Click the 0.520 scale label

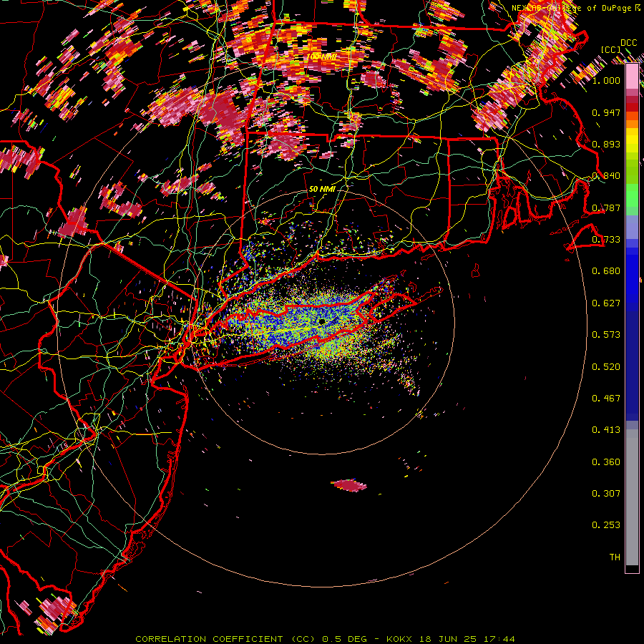(x=606, y=367)
